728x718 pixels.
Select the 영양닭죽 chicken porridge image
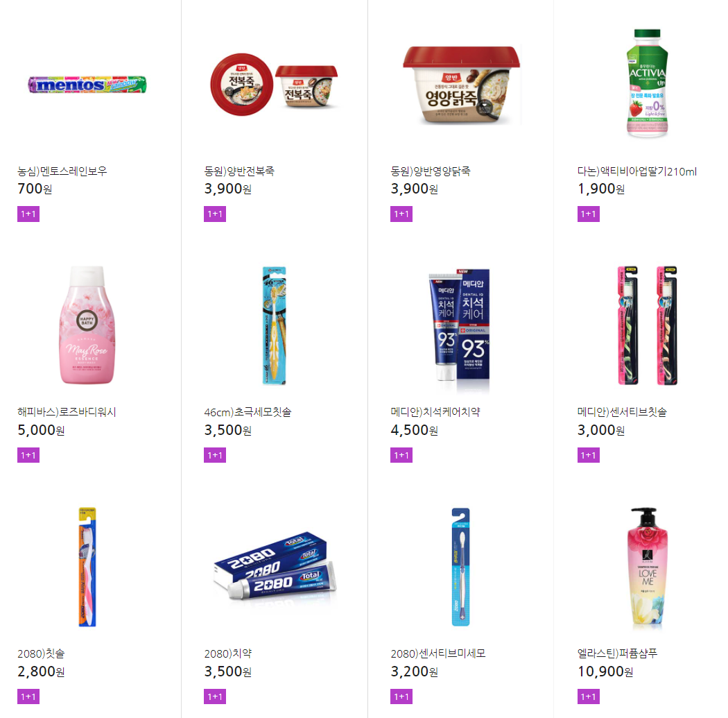pyautogui.click(x=462, y=85)
